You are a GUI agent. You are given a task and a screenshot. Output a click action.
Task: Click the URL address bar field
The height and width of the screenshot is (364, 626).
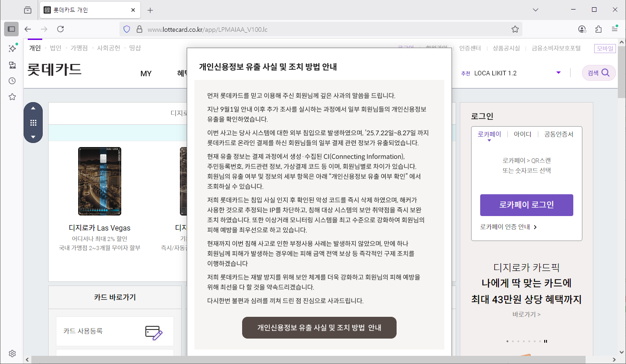318,29
